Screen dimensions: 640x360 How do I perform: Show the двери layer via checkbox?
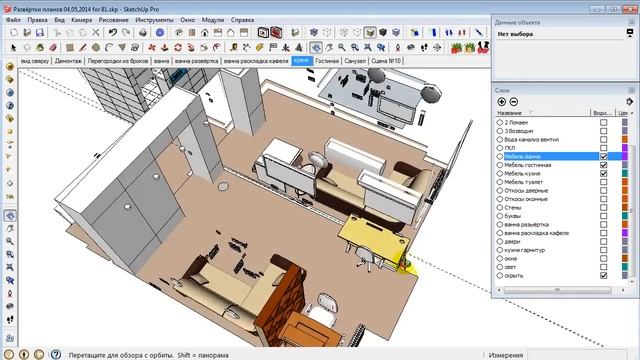603,242
